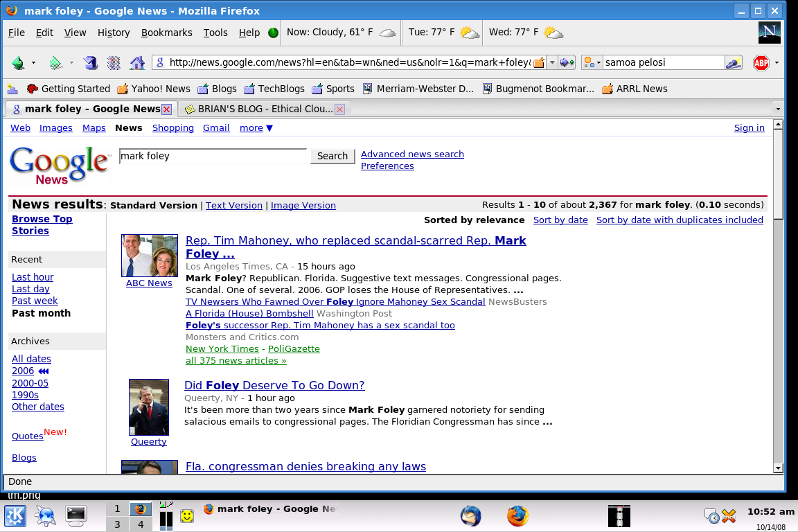
Task: Open Advanced news search link
Action: [412, 154]
